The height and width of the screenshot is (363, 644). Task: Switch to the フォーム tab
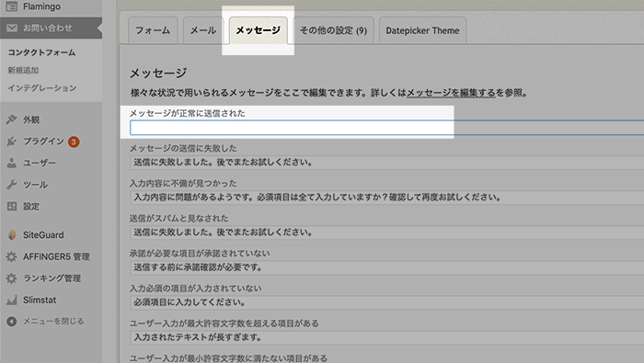coord(153,30)
